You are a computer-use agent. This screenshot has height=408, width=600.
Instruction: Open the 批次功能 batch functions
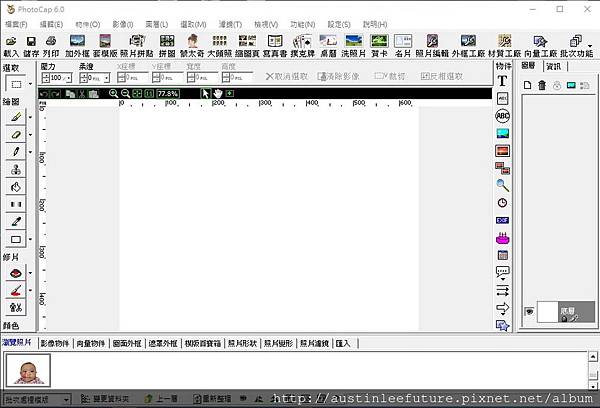(576, 46)
